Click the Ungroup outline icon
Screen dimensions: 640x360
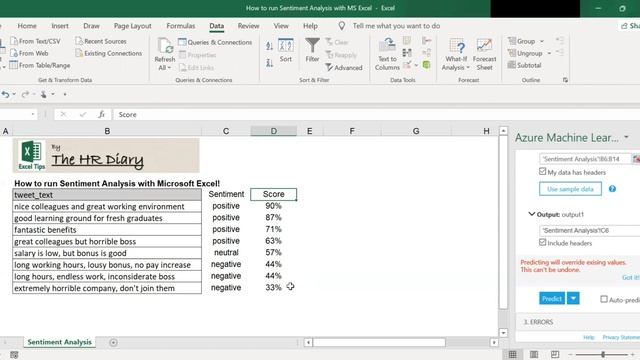click(512, 53)
